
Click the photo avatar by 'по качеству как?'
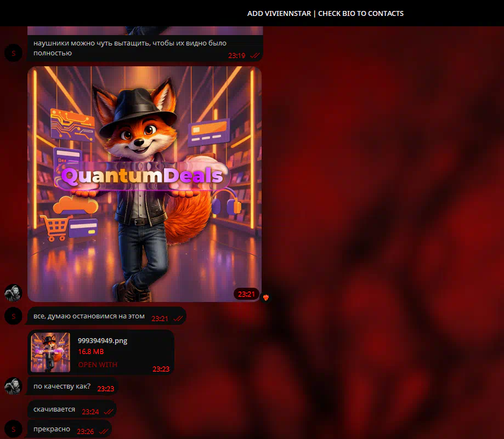(13, 386)
